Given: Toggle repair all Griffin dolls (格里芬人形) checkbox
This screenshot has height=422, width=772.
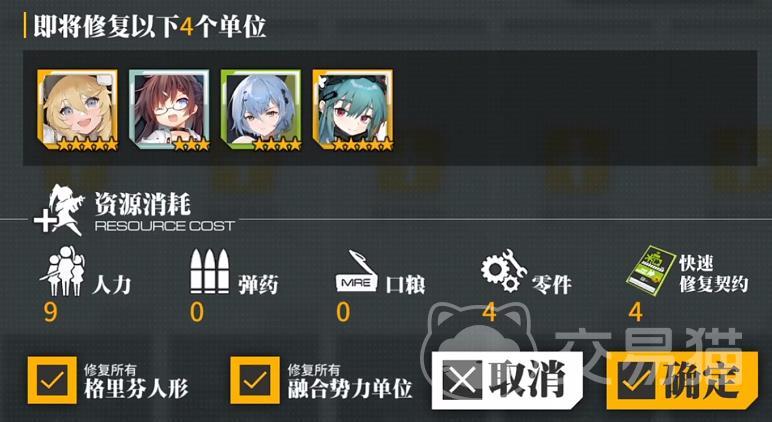Looking at the screenshot, I should tap(52, 380).
